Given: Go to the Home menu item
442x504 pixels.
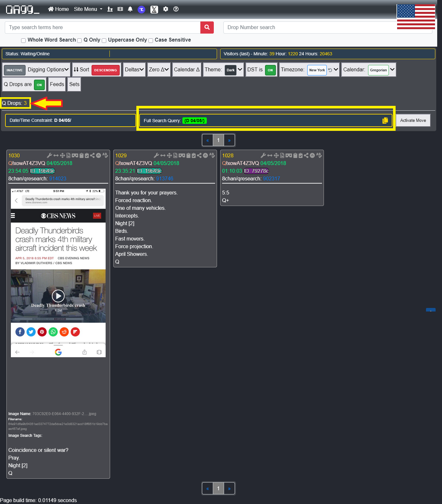Looking at the screenshot, I should tap(59, 9).
